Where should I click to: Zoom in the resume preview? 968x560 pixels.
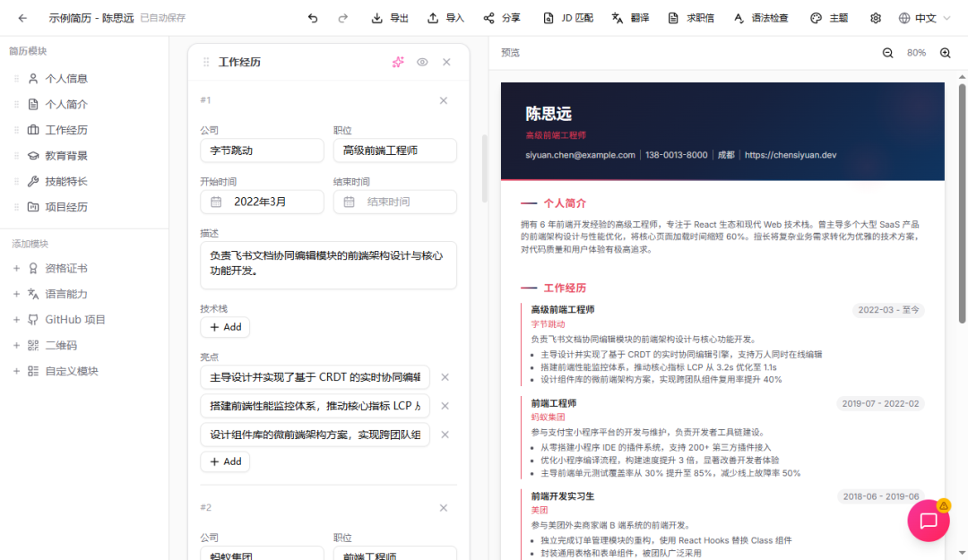coord(945,53)
